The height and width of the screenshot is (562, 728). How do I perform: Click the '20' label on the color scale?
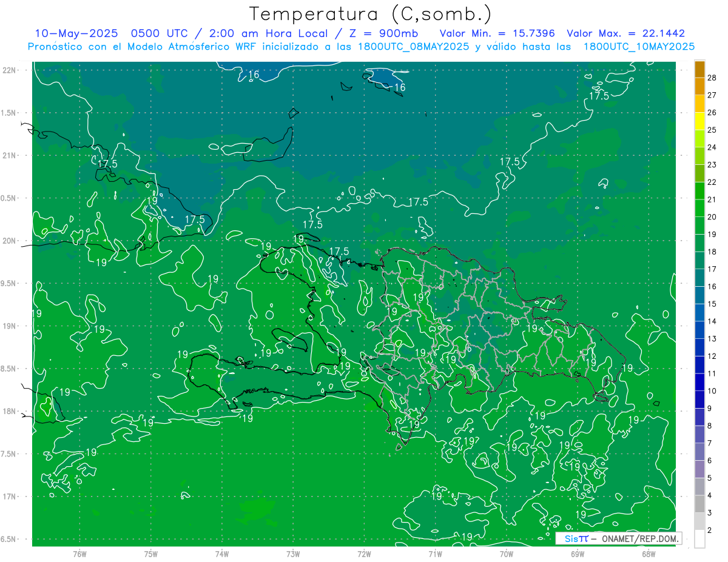pyautogui.click(x=712, y=217)
